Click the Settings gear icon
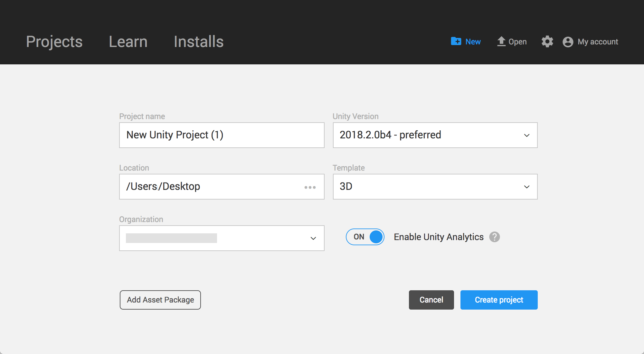 click(x=546, y=42)
